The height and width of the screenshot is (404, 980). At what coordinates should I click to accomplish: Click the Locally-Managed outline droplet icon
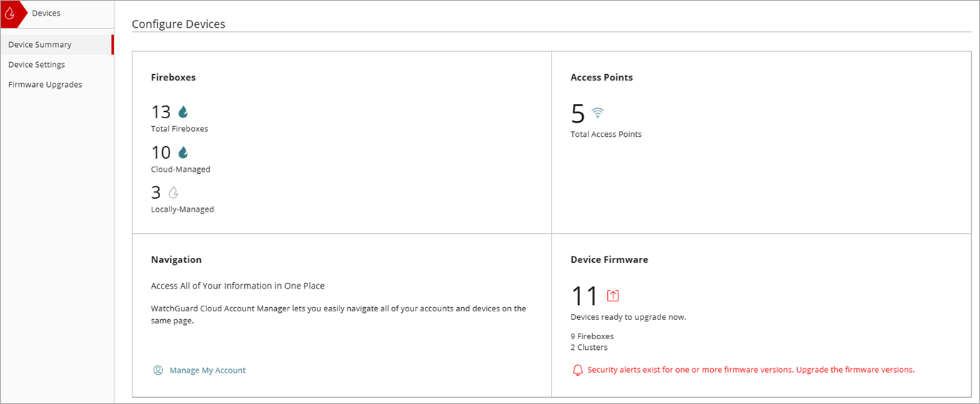pos(173,192)
